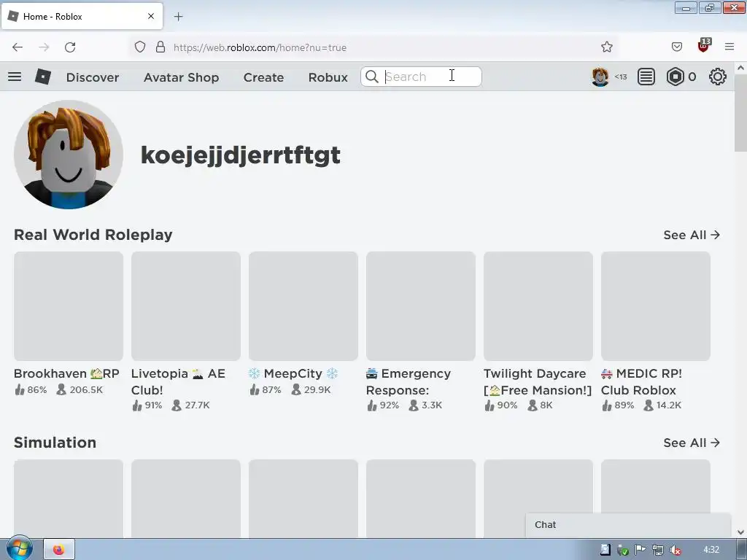Click the search magnifier icon
The height and width of the screenshot is (560, 747).
point(371,77)
